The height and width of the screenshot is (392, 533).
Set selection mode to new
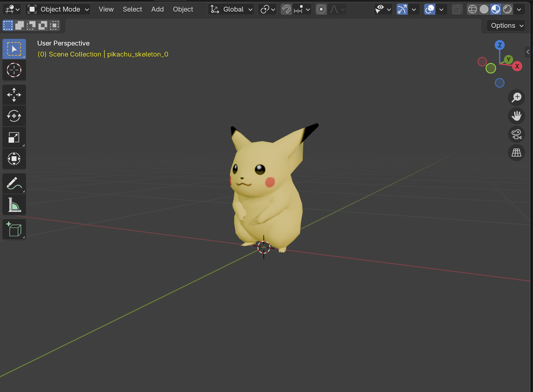pos(8,25)
